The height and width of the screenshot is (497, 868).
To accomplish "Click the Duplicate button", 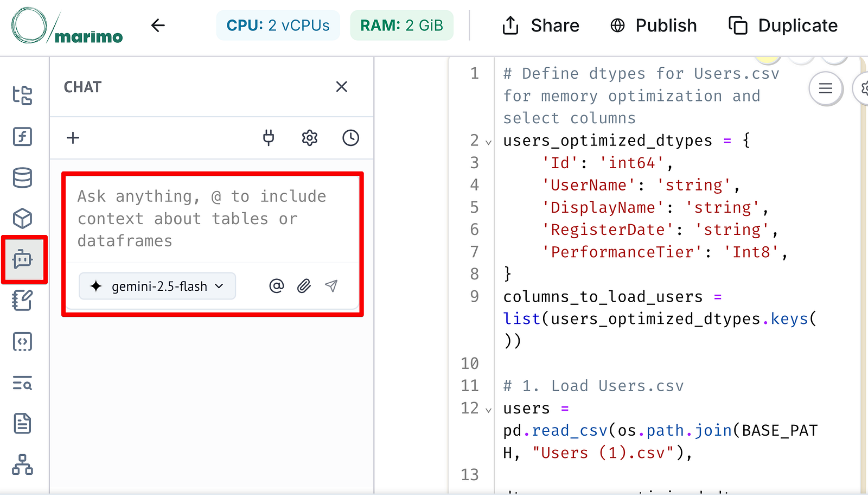I will pyautogui.click(x=783, y=26).
